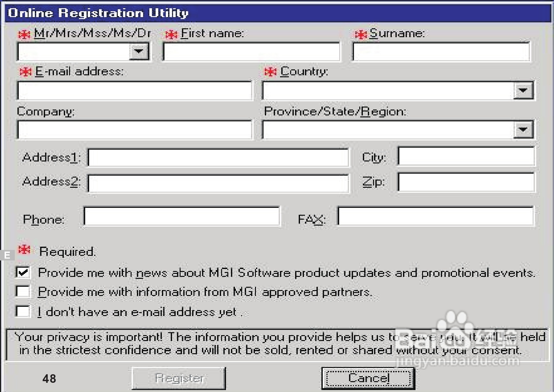Click the Register button

(179, 378)
